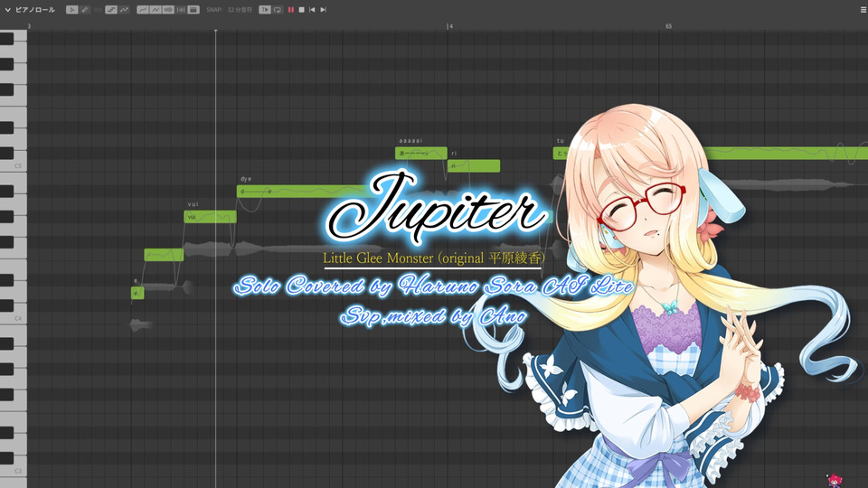Select the long green note labeled d—e
The height and width of the screenshot is (488, 868).
pyautogui.click(x=304, y=192)
